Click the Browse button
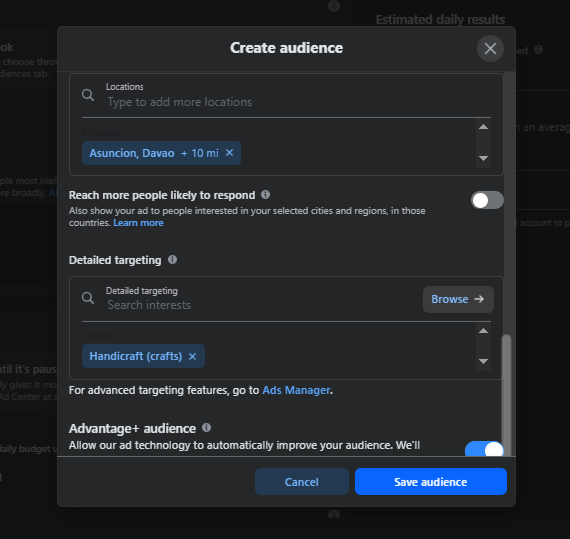 tap(458, 299)
